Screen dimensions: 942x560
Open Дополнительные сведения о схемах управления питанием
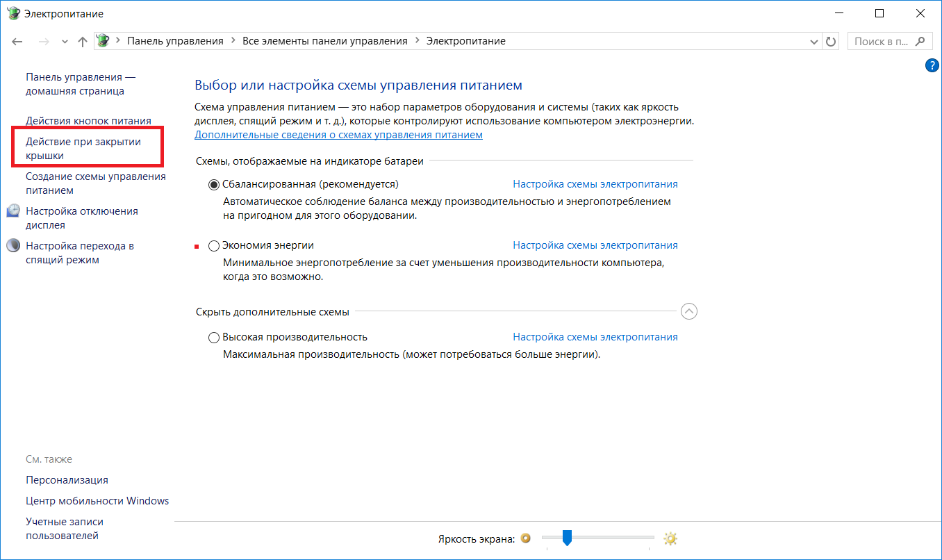pos(338,135)
